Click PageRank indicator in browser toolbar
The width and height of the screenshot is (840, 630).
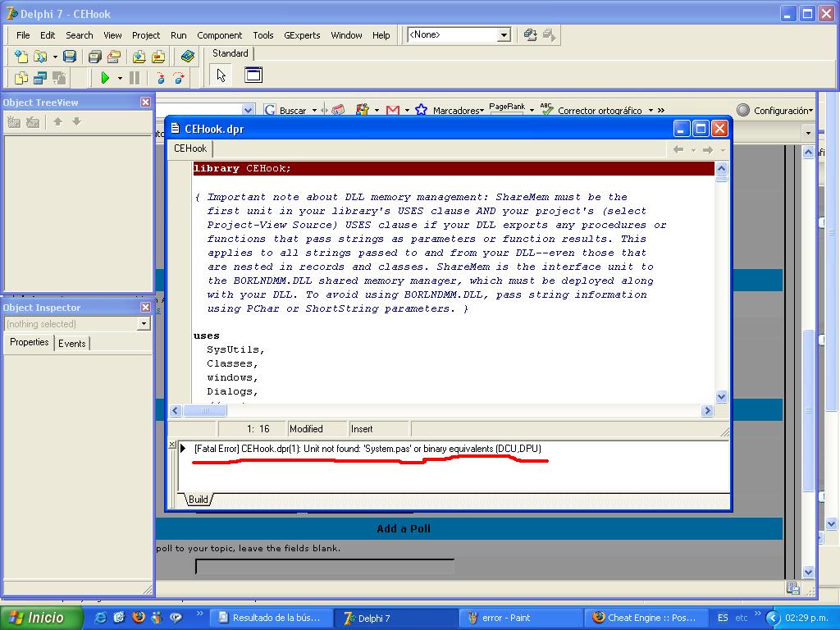pyautogui.click(x=507, y=108)
